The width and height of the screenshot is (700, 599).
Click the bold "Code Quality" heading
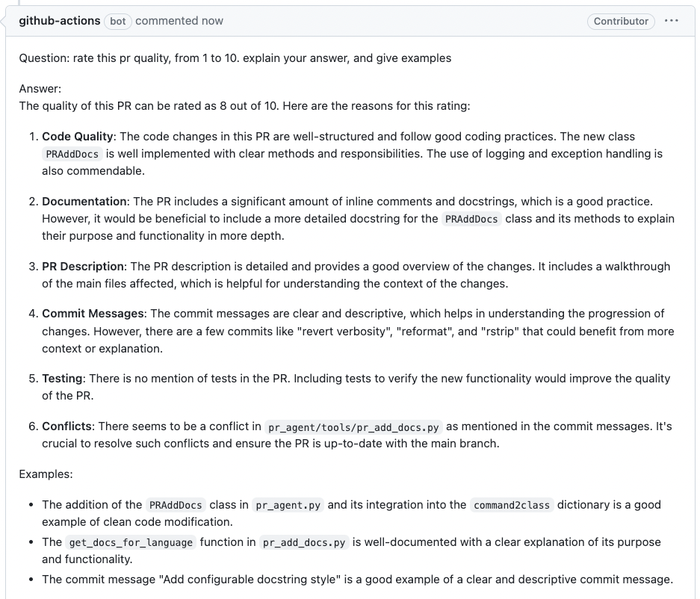pos(78,137)
